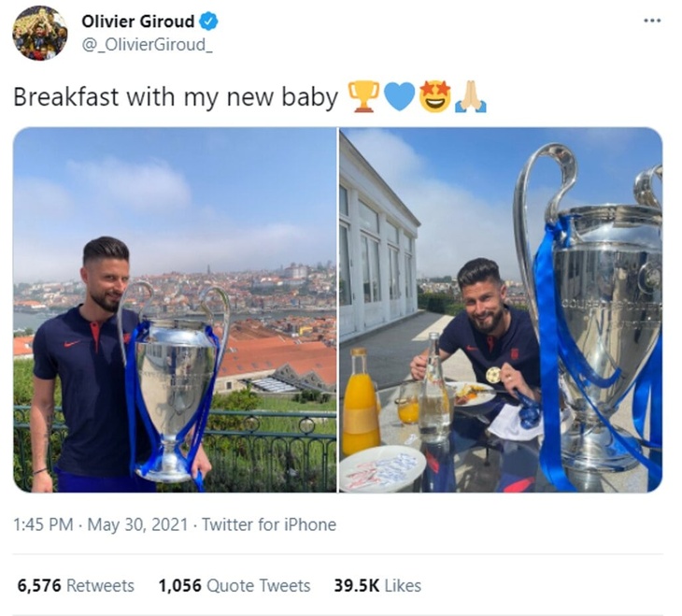This screenshot has height=616, width=682.
Task: Click the Twitter for iPhone source link
Action: point(269,524)
